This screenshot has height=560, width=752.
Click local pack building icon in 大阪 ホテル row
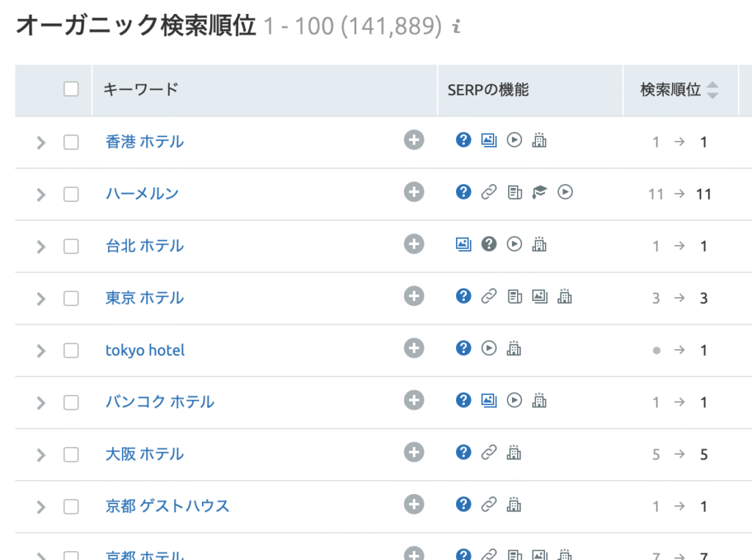point(515,453)
